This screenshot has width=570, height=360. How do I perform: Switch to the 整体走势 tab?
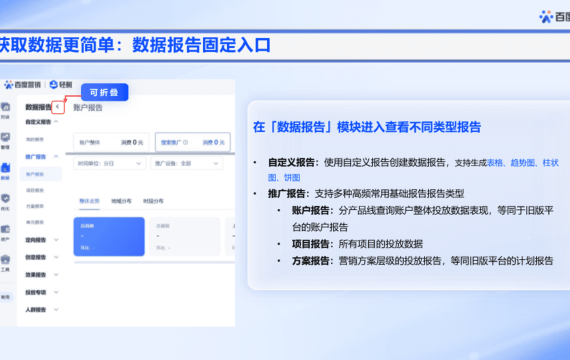click(x=89, y=201)
